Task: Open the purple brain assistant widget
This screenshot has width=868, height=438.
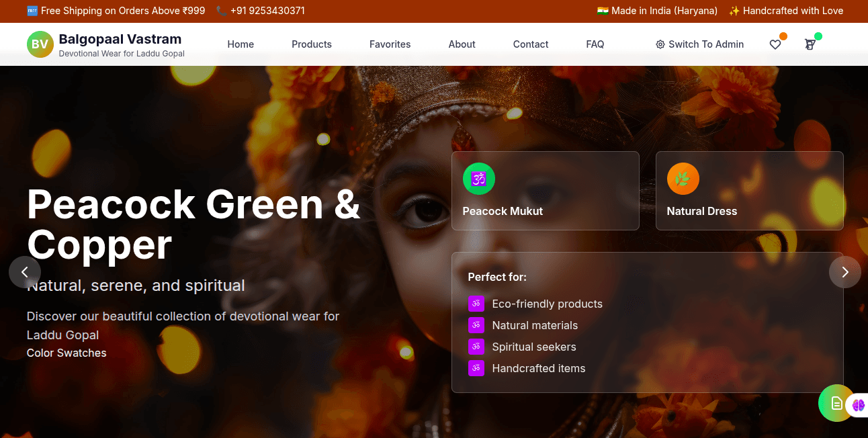Action: pos(858,405)
